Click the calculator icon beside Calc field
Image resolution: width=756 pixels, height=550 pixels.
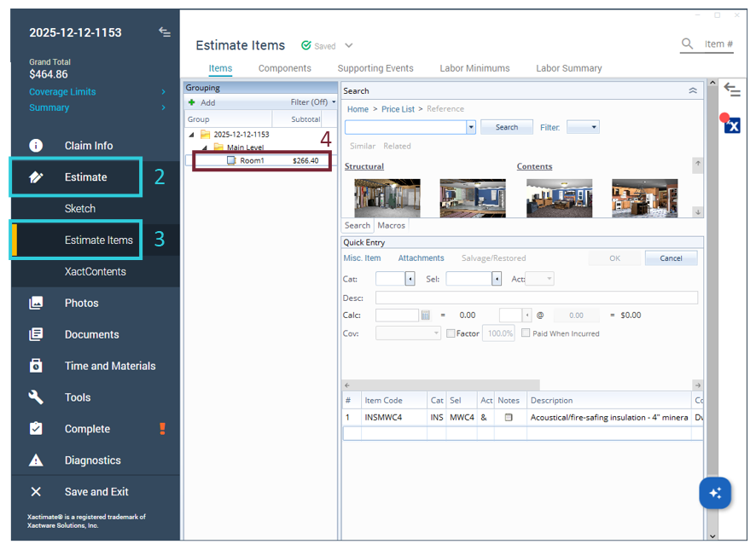point(426,316)
